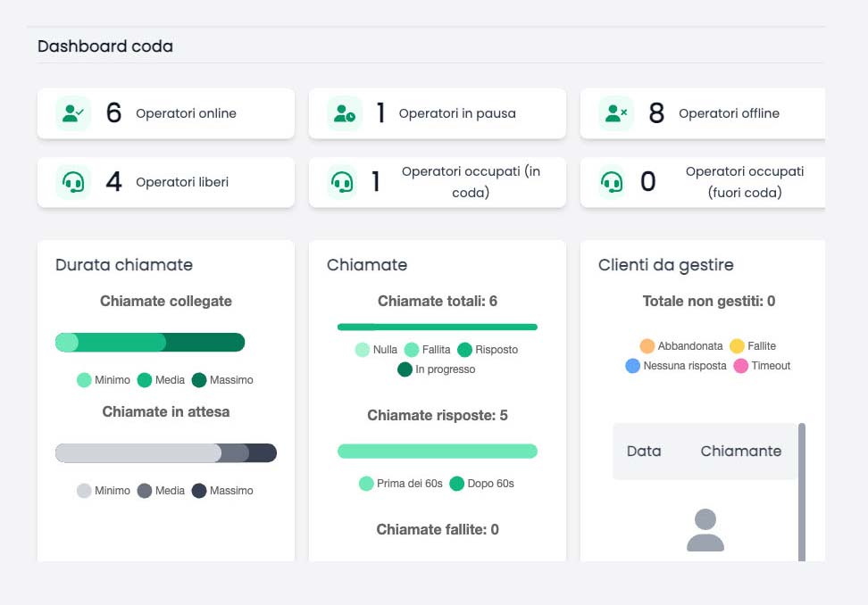Click the Dashboard coda heading
Viewport: 868px width, 605px height.
click(x=105, y=46)
